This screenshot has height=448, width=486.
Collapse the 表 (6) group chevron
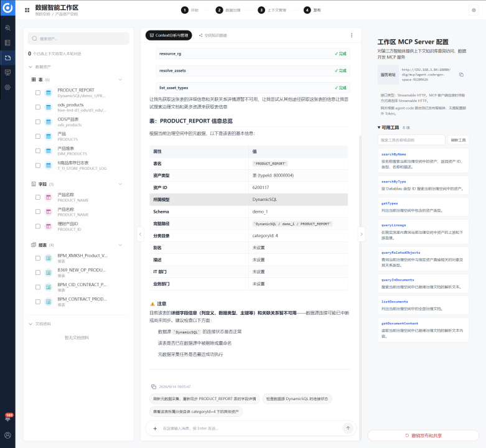[120, 80]
